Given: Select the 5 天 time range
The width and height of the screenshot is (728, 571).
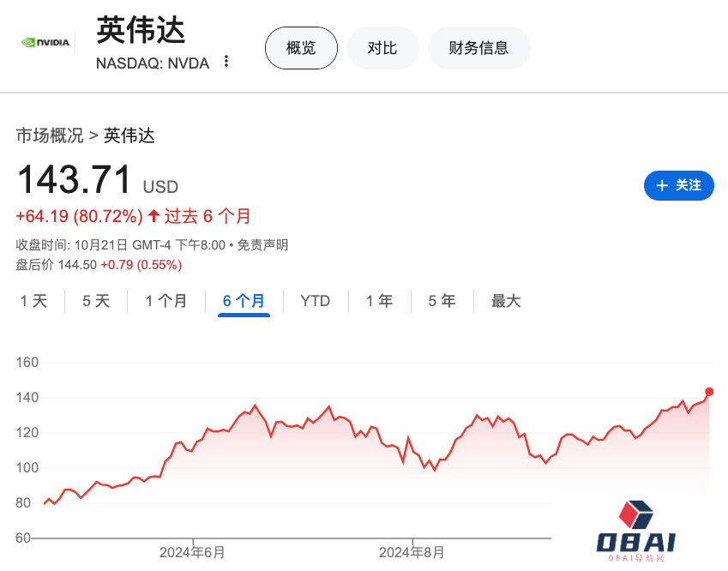Looking at the screenshot, I should pos(96,301).
